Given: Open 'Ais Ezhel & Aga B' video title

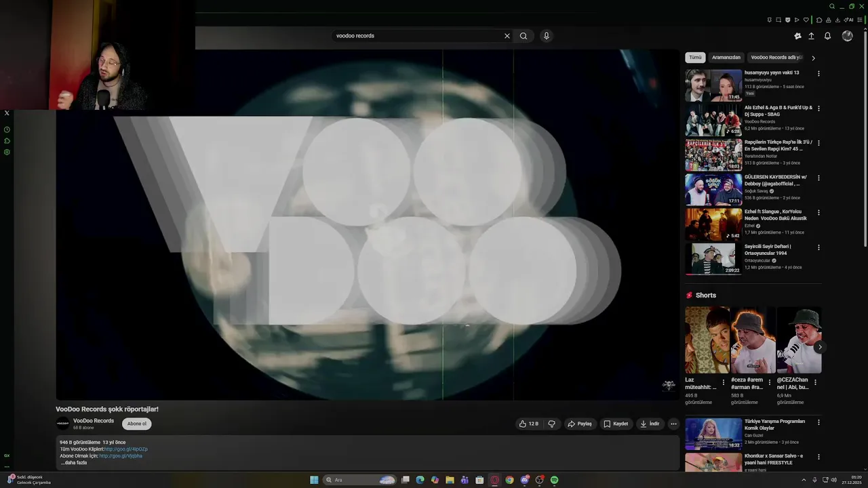Looking at the screenshot, I should [x=778, y=111].
